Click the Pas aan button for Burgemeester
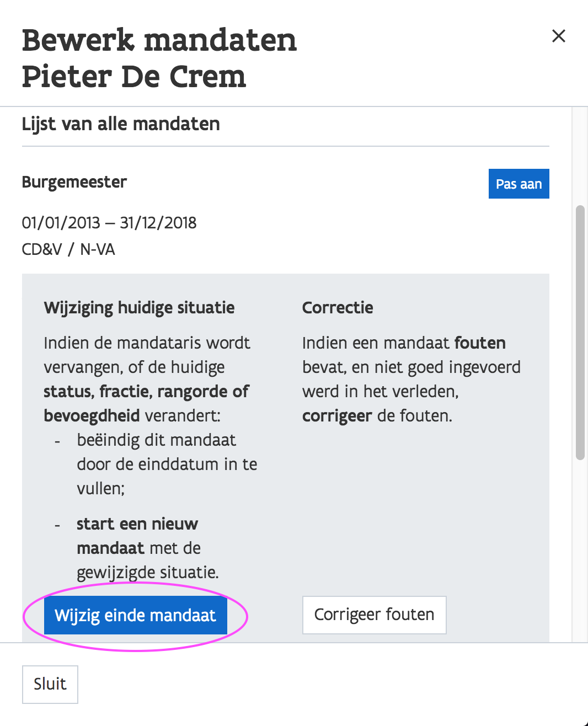The height and width of the screenshot is (726, 588). click(518, 184)
